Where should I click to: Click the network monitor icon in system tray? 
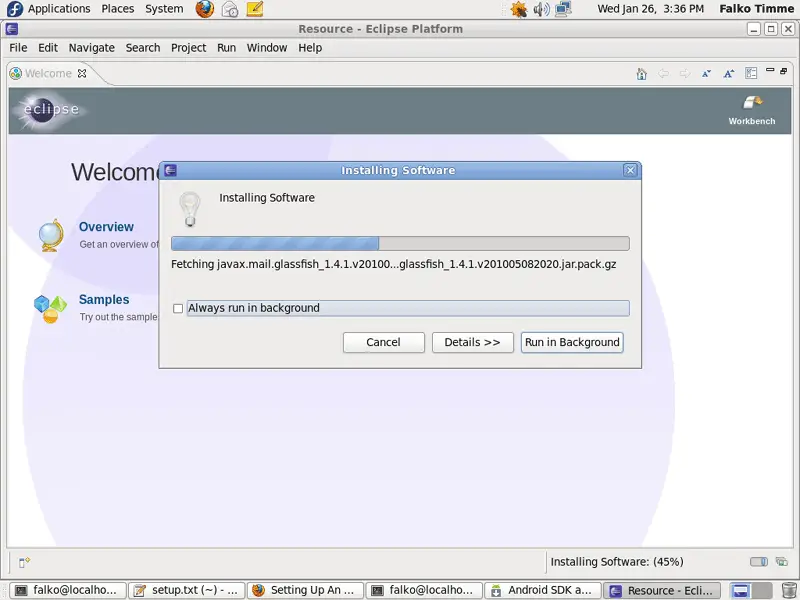coord(563,9)
